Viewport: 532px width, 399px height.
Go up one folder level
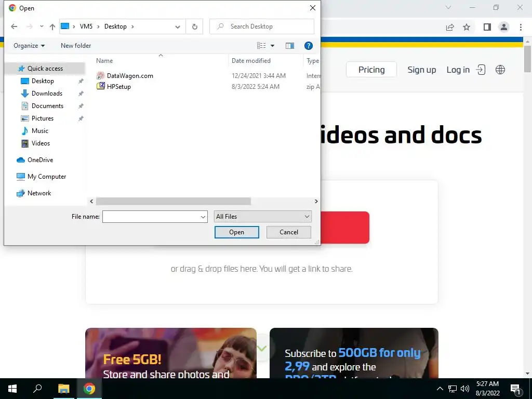[x=52, y=26]
